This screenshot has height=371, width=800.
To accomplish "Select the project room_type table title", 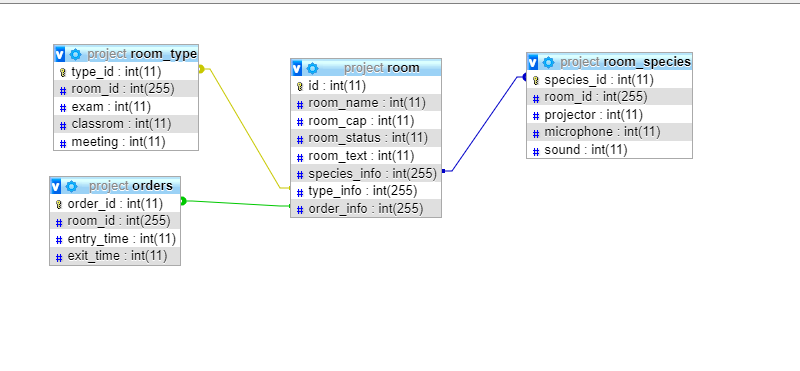I will 142,54.
